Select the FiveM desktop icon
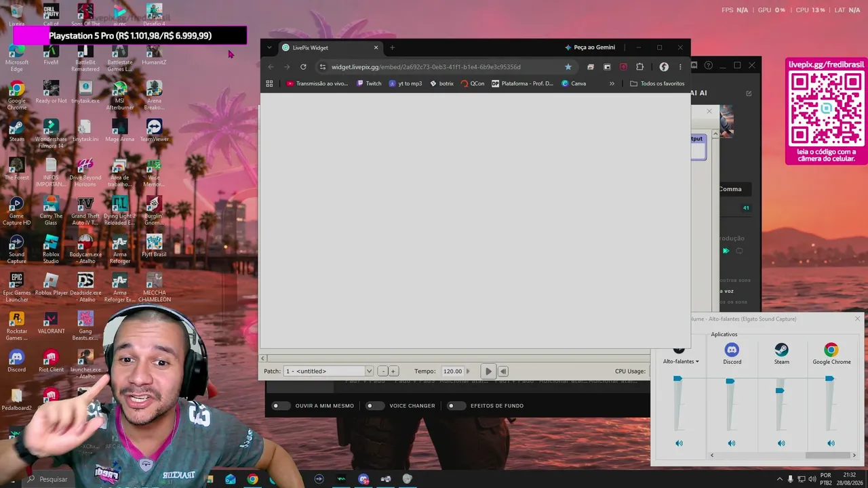 click(x=51, y=54)
